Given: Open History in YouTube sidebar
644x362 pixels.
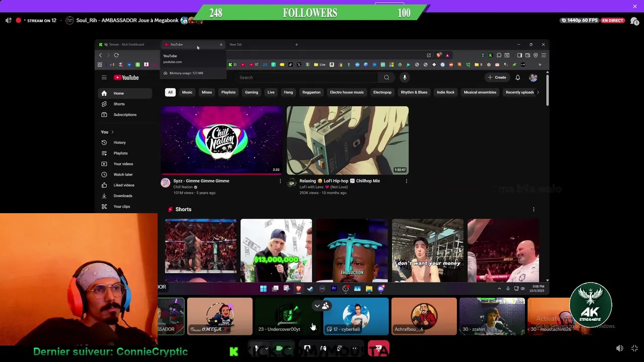Looking at the screenshot, I should tap(119, 143).
